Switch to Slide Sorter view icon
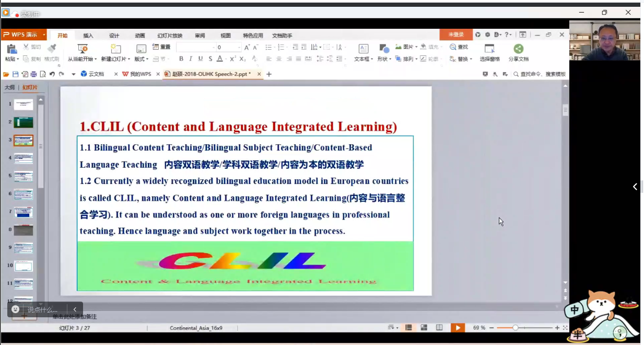The width and height of the screenshot is (644, 345). 424,328
